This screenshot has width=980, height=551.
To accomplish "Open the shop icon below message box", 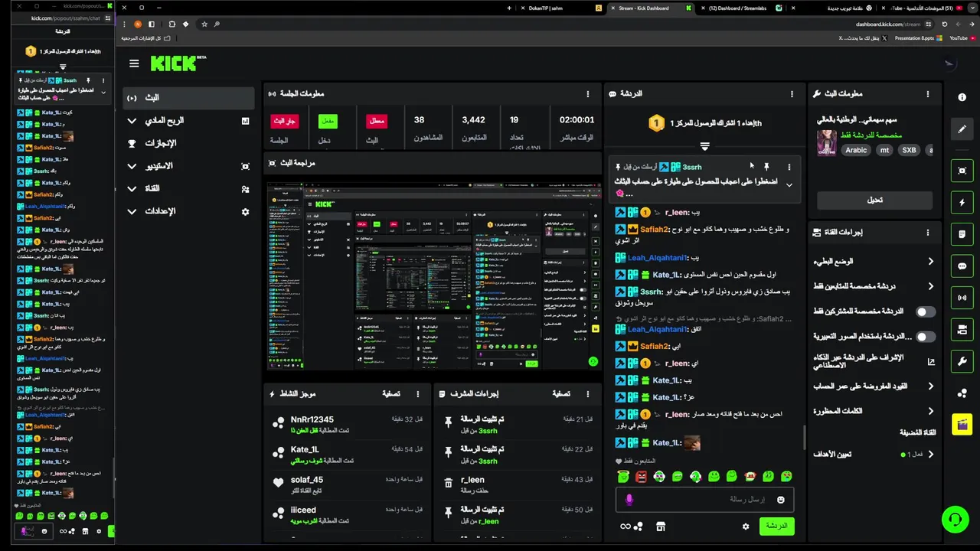I will (661, 527).
